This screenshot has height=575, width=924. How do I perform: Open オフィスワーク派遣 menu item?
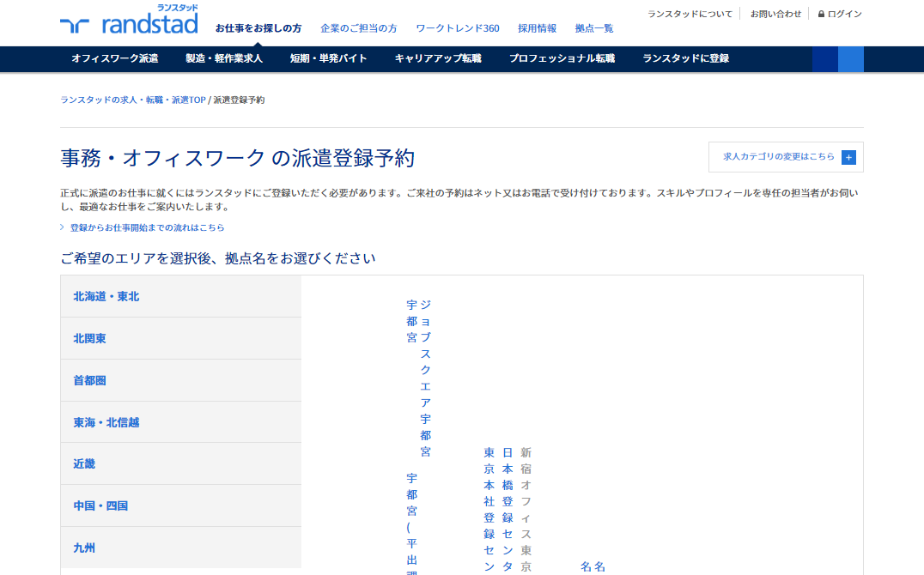click(115, 58)
